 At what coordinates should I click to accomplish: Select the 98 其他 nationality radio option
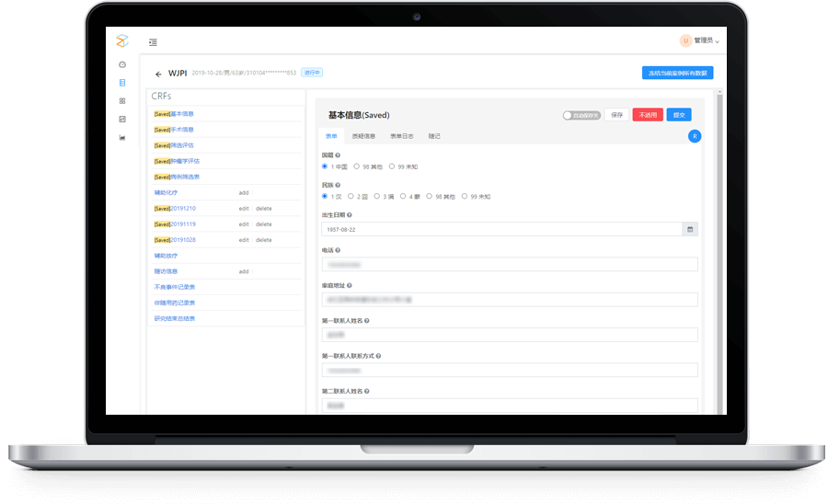click(x=357, y=166)
